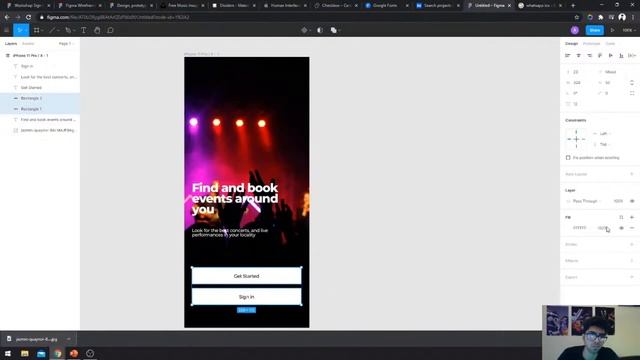The width and height of the screenshot is (640, 360).
Task: Open fill style library icon
Action: coord(621,217)
